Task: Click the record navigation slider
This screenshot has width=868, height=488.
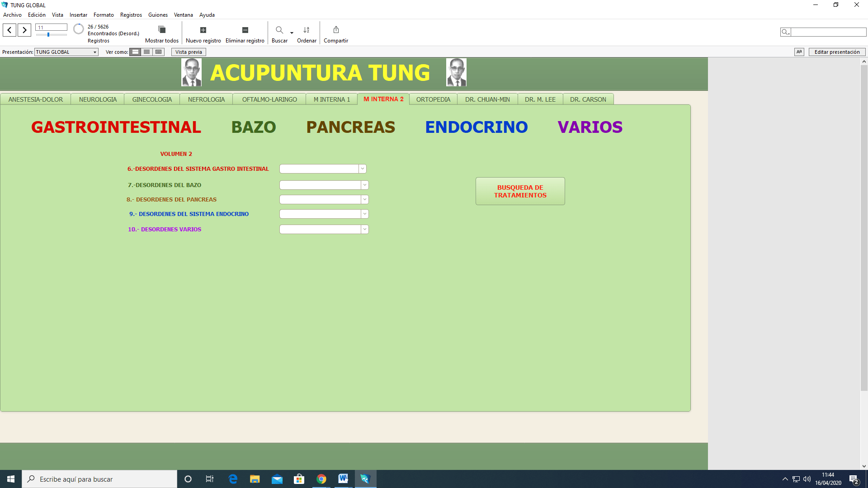Action: pos(51,35)
